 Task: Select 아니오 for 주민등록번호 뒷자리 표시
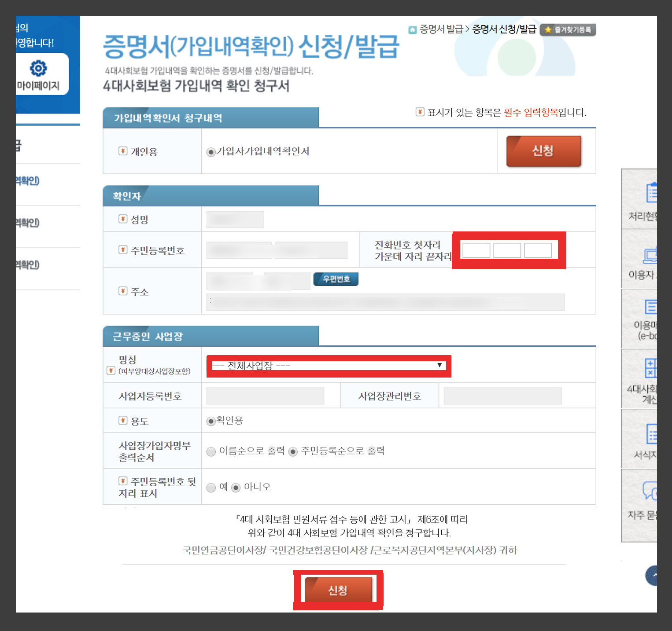(236, 488)
